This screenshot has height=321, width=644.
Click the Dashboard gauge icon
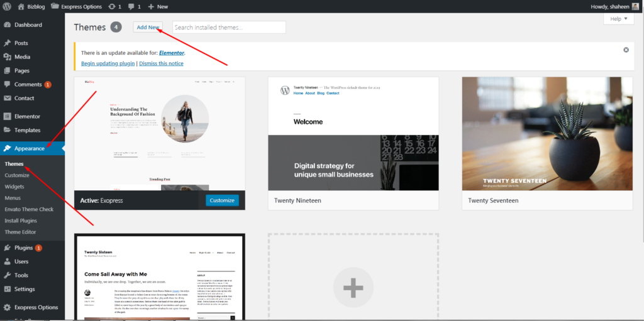click(x=7, y=24)
